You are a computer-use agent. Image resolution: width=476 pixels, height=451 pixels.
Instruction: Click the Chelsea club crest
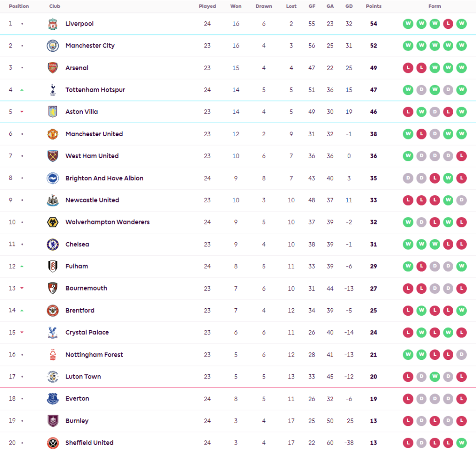point(53,244)
